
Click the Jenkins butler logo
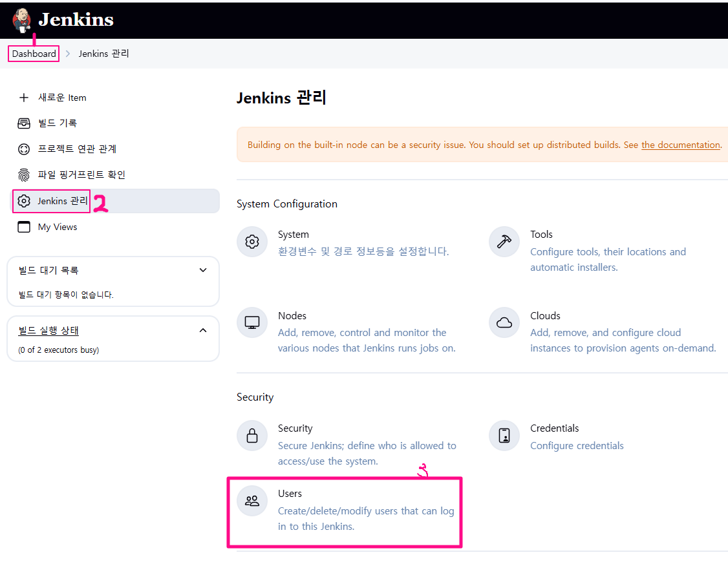tap(21, 21)
